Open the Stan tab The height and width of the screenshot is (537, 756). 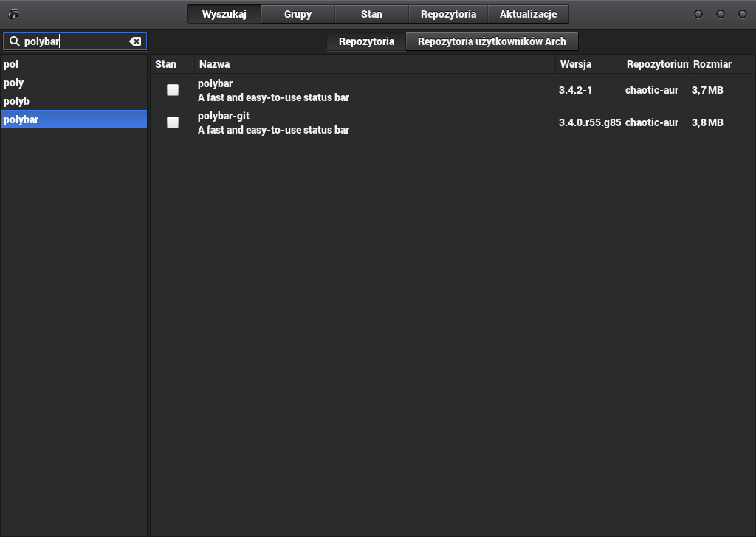click(372, 14)
